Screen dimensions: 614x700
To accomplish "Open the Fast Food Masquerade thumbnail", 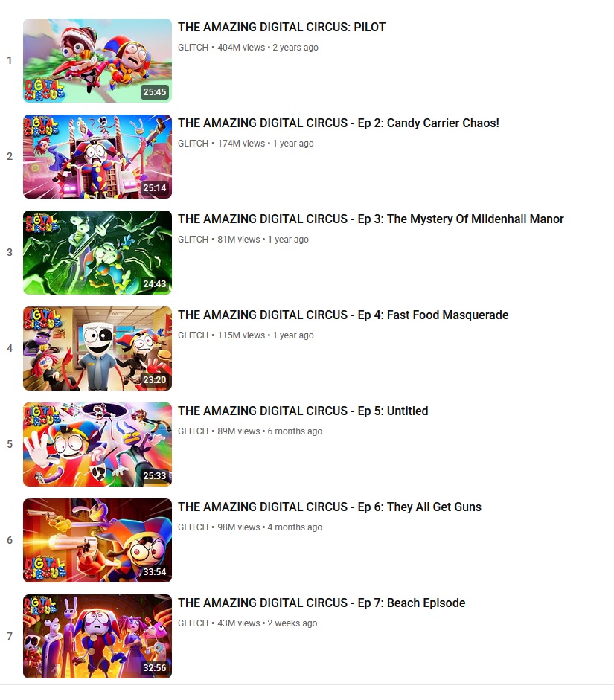I will pyautogui.click(x=97, y=349).
